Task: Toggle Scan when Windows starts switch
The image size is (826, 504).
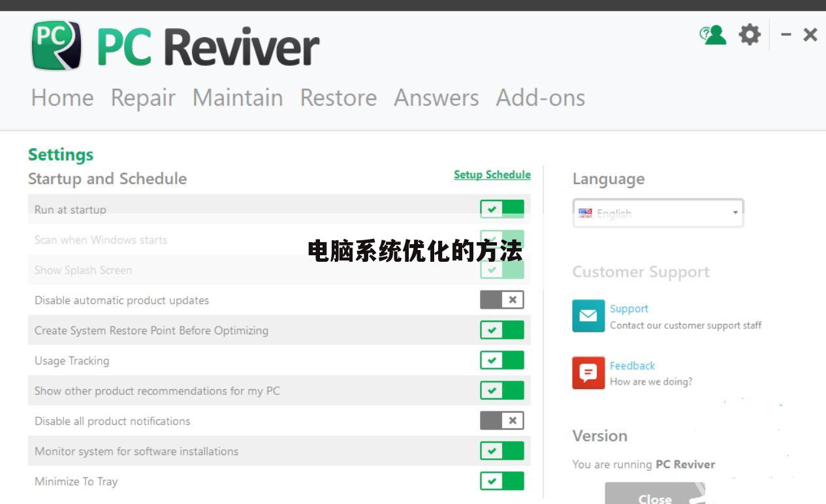Action: (502, 240)
